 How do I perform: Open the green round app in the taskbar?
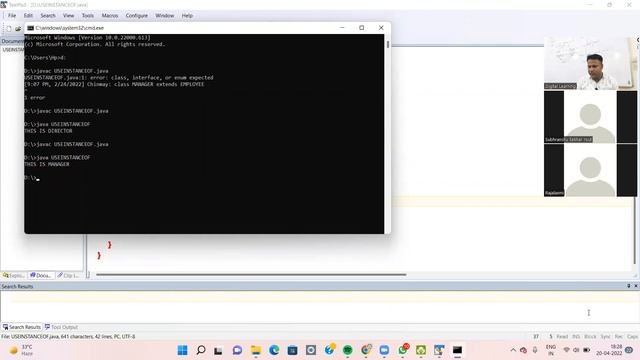click(x=348, y=350)
